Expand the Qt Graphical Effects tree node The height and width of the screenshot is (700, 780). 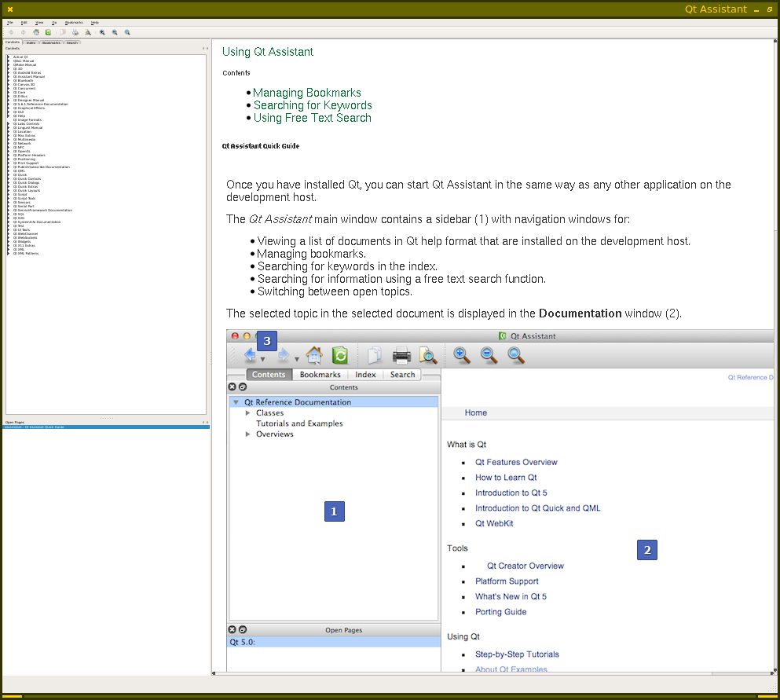(x=9, y=108)
